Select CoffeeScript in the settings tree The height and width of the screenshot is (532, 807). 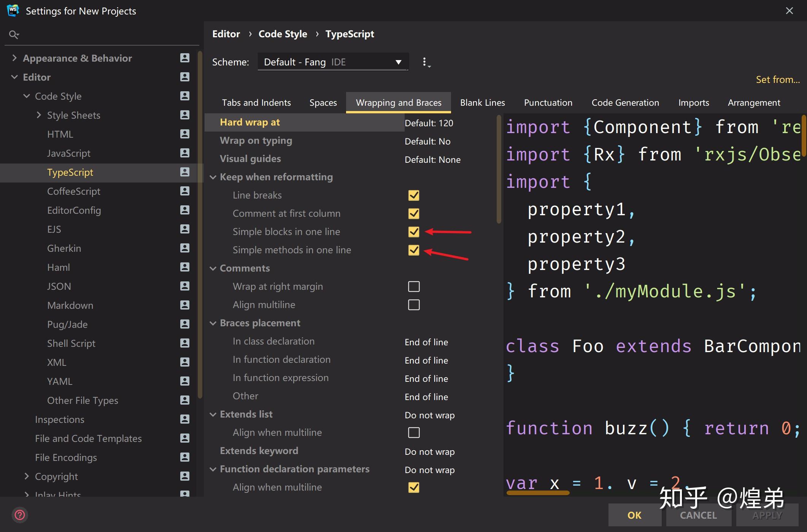pyautogui.click(x=74, y=191)
